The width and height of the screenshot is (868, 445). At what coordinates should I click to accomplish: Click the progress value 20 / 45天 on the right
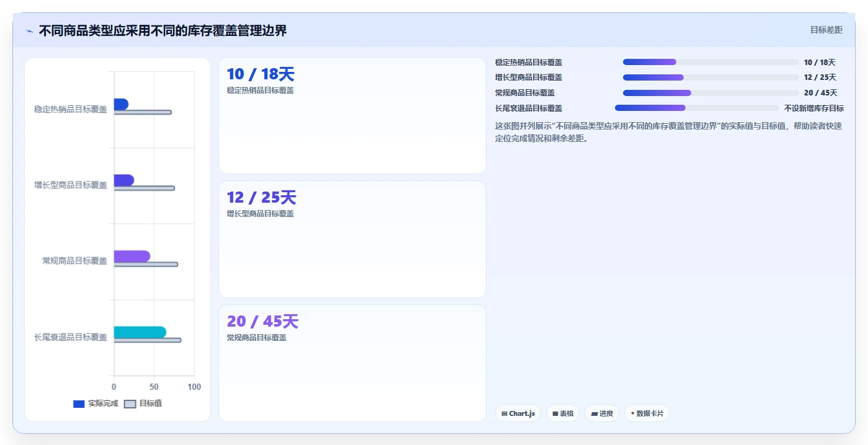(x=820, y=93)
